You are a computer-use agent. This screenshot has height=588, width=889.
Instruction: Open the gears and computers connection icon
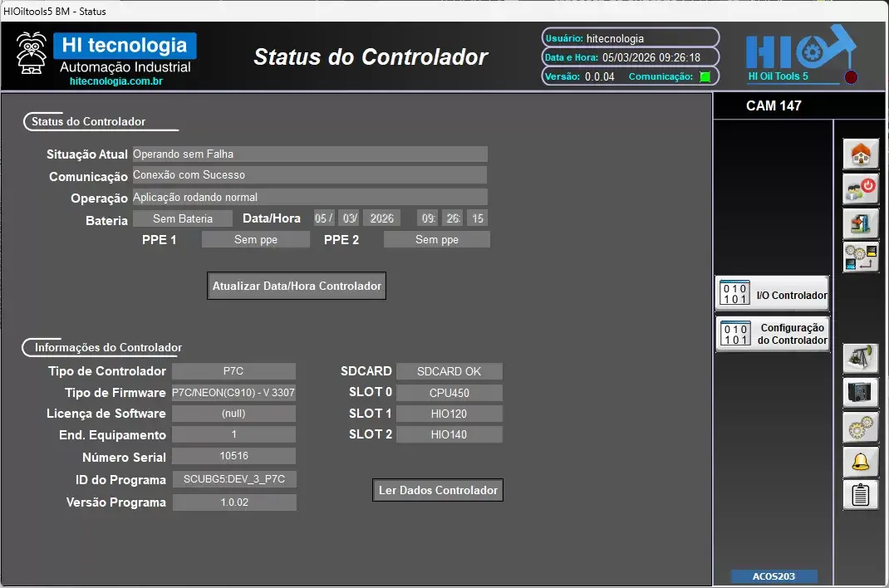tap(861, 257)
